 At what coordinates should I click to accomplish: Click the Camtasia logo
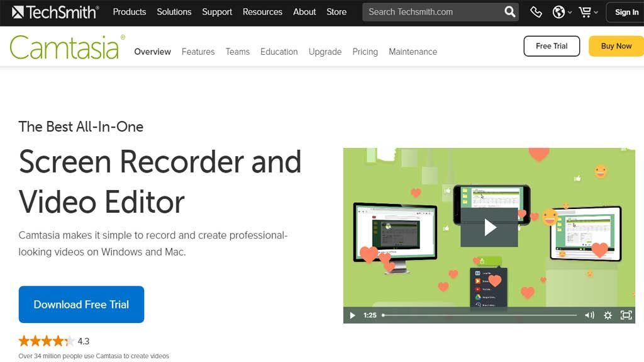(x=64, y=48)
